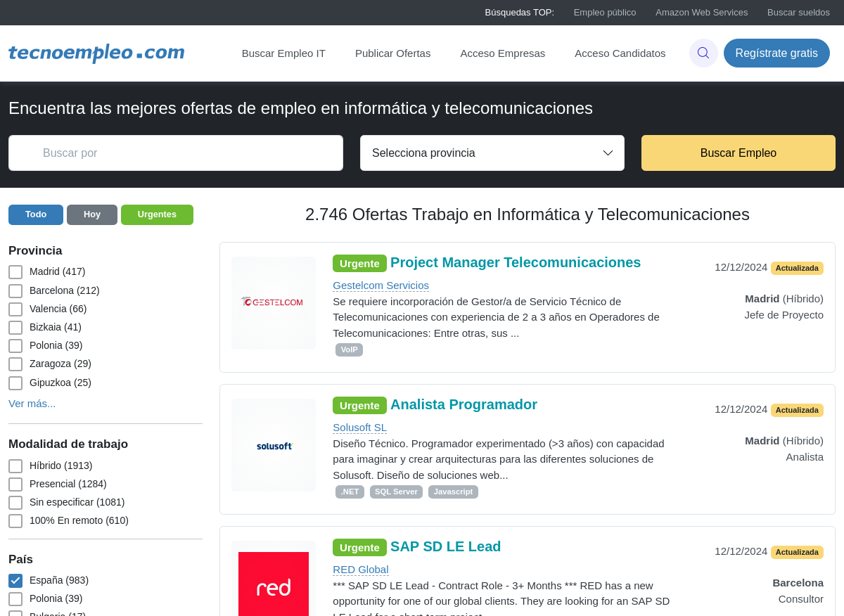The image size is (844, 616).
Task: Click the VoIP skill tag
Action: click(x=349, y=349)
